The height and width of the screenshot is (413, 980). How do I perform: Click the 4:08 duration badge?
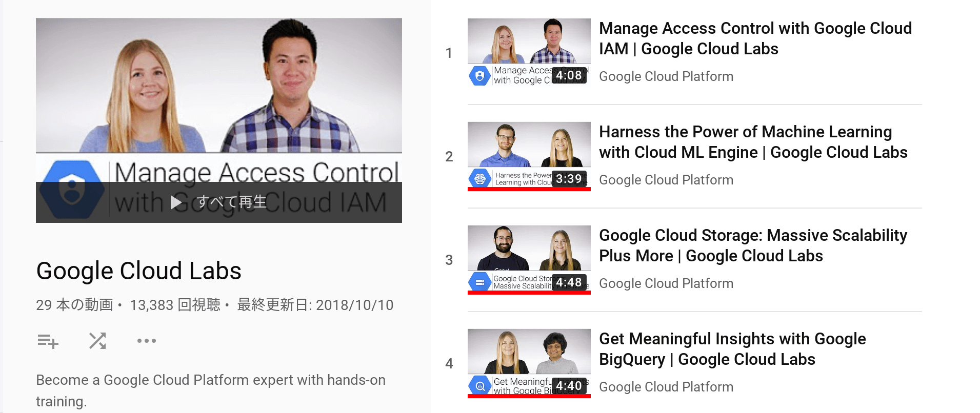[x=569, y=75]
